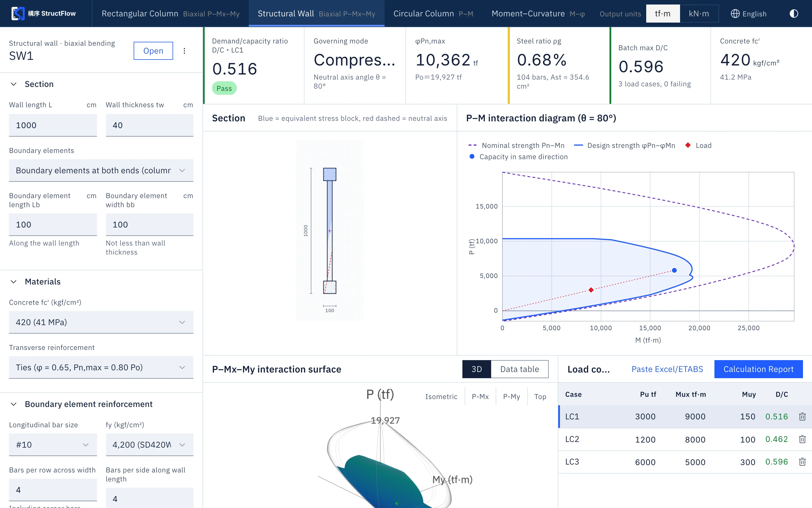Viewport: 812px width, 508px height.
Task: Open the Boundary elements dropdown
Action: click(101, 170)
